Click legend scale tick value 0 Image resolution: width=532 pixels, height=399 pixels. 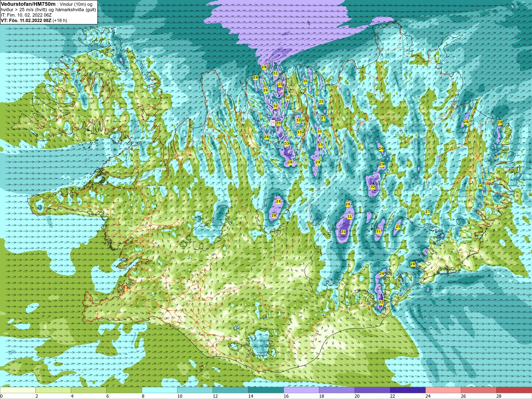click(1, 397)
